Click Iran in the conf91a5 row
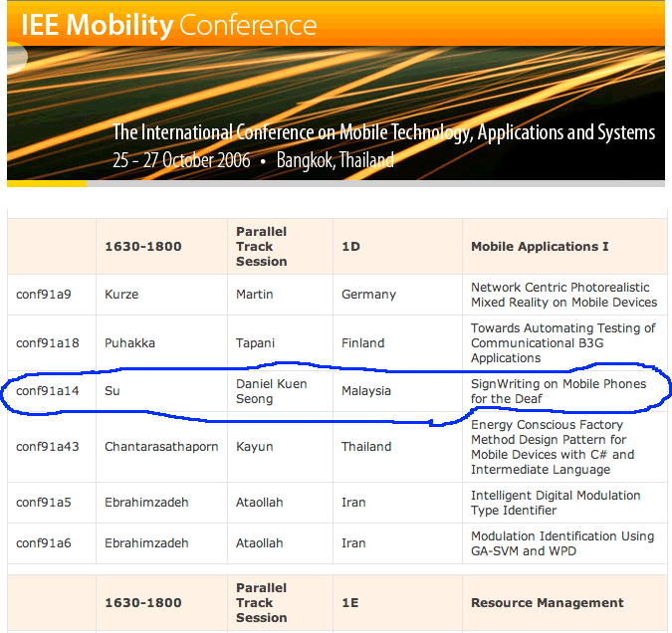This screenshot has width=672, height=633. (353, 503)
